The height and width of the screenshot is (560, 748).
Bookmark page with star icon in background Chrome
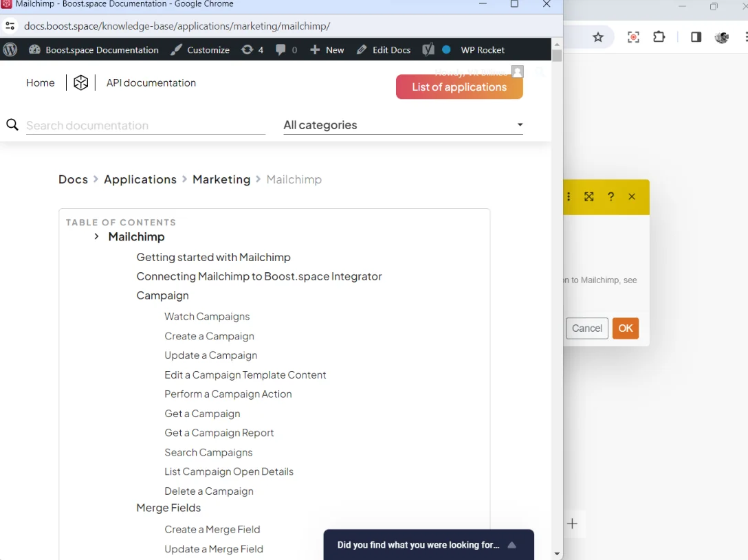[x=597, y=37]
